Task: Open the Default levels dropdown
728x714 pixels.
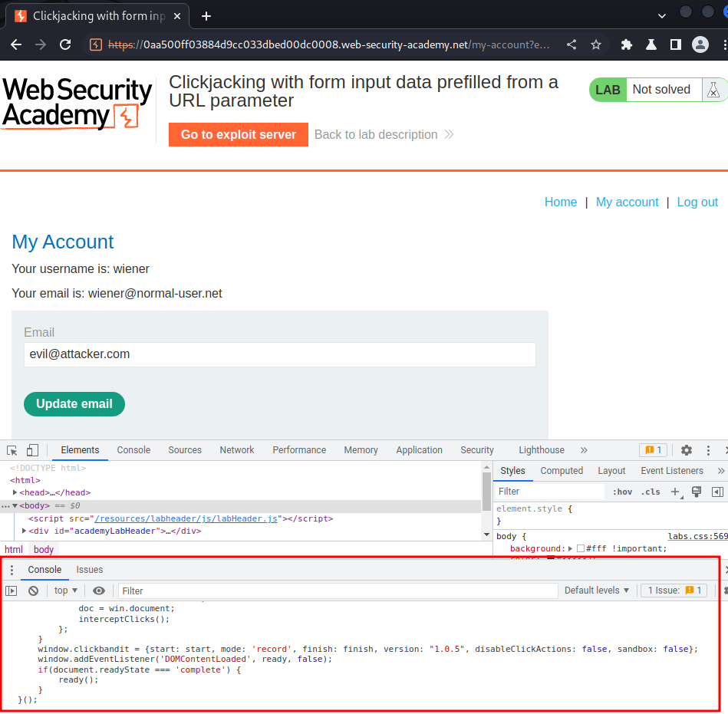Action: tap(597, 591)
